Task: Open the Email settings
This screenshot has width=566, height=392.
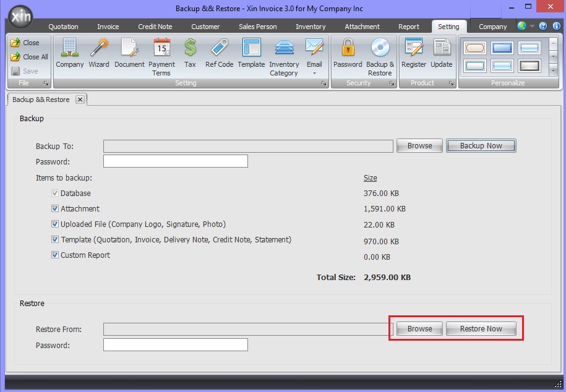Action: pyautogui.click(x=314, y=53)
